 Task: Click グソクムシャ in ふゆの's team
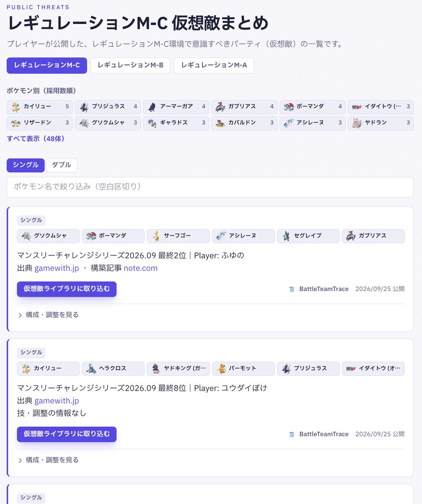click(48, 236)
